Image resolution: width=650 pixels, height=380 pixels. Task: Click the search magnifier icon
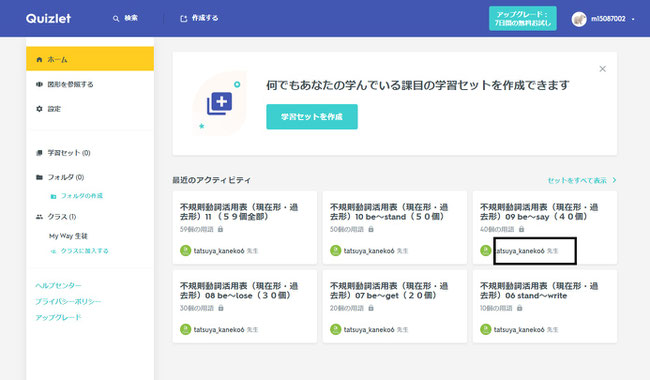click(x=116, y=19)
